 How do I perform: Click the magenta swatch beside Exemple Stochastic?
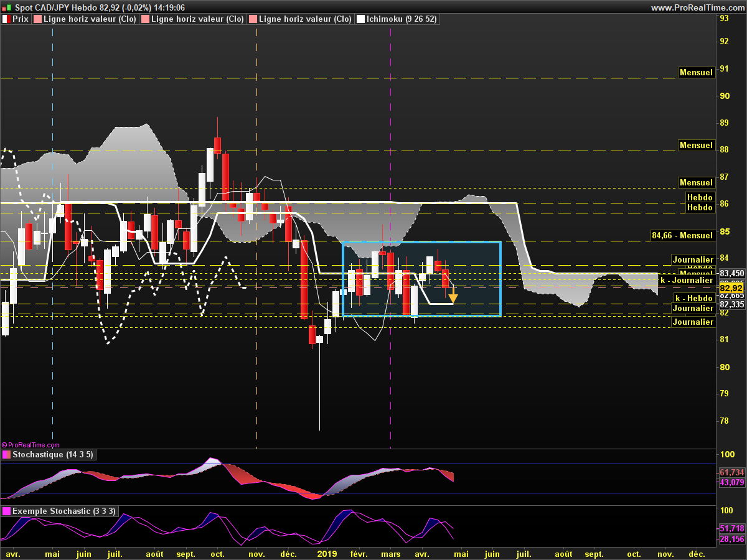[x=7, y=511]
